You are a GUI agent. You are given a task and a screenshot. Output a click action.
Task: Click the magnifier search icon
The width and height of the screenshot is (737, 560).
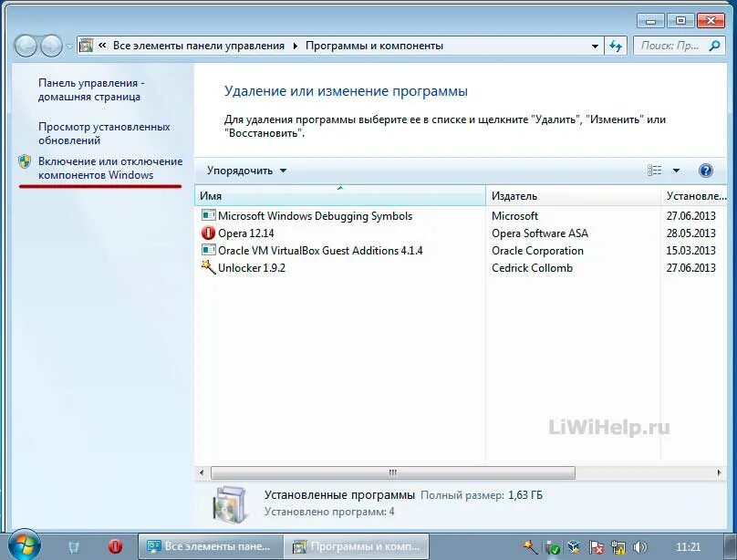point(714,46)
